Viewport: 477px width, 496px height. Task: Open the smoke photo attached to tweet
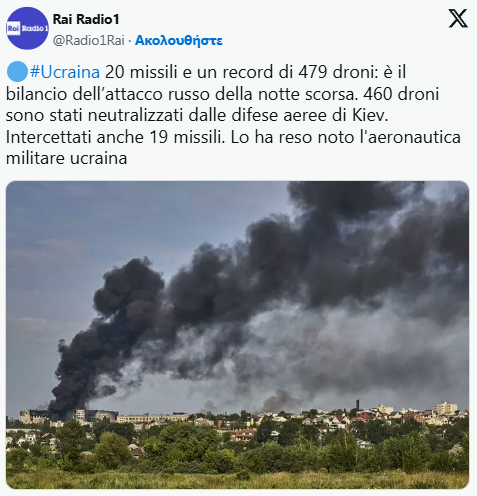[x=237, y=335]
